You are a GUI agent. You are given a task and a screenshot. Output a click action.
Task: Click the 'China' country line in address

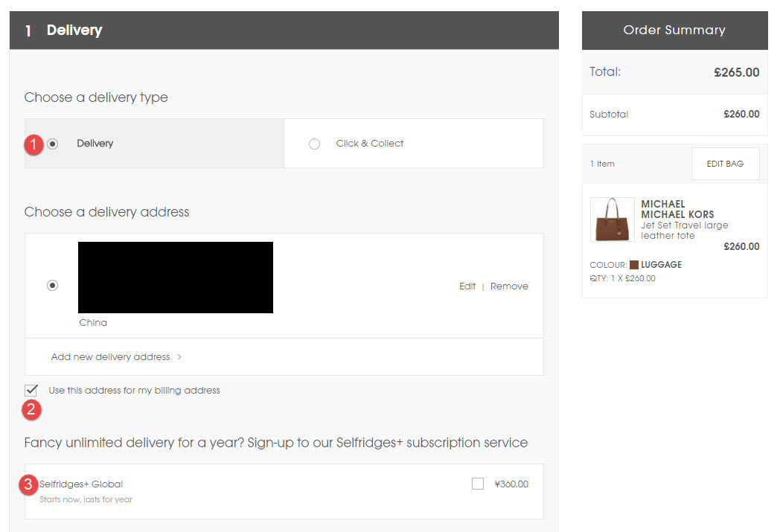point(93,322)
